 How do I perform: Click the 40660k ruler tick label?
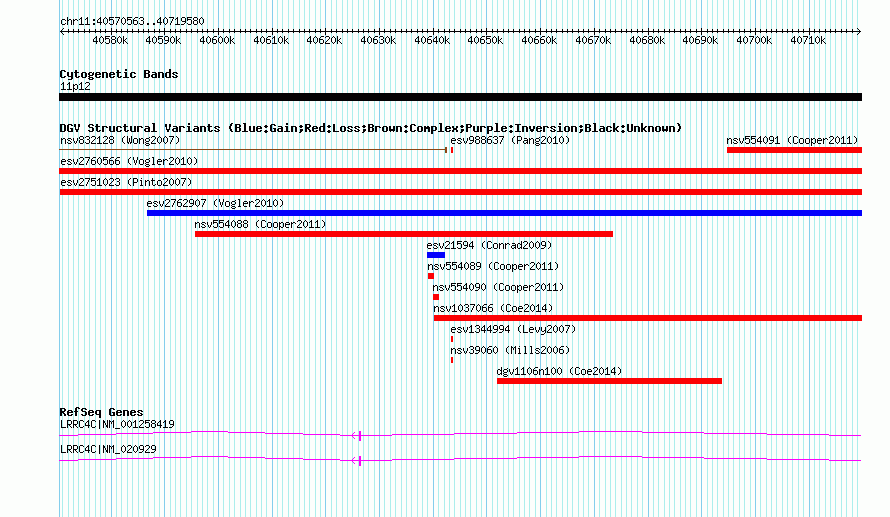(539, 40)
